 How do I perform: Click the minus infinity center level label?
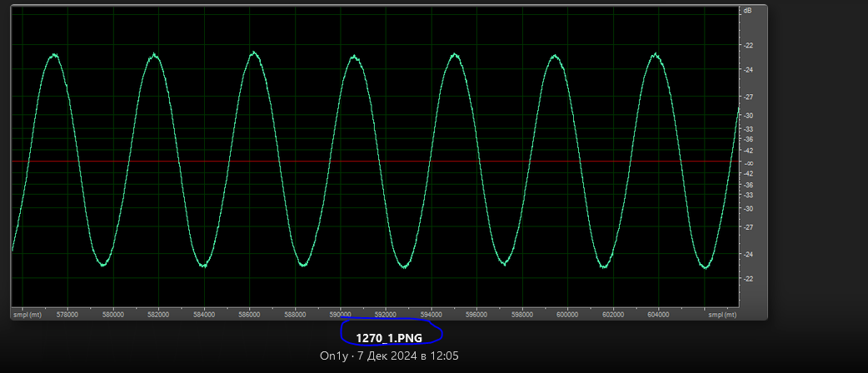(x=748, y=163)
